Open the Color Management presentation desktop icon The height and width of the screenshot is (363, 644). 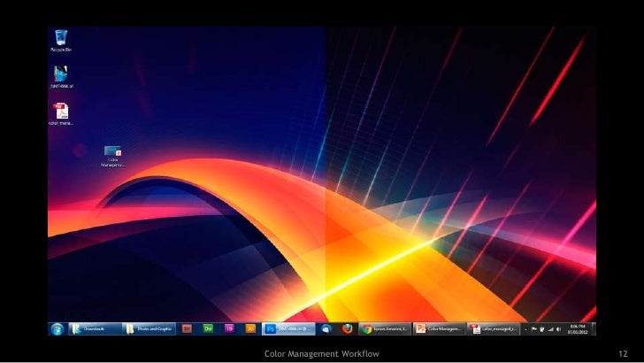coord(112,156)
